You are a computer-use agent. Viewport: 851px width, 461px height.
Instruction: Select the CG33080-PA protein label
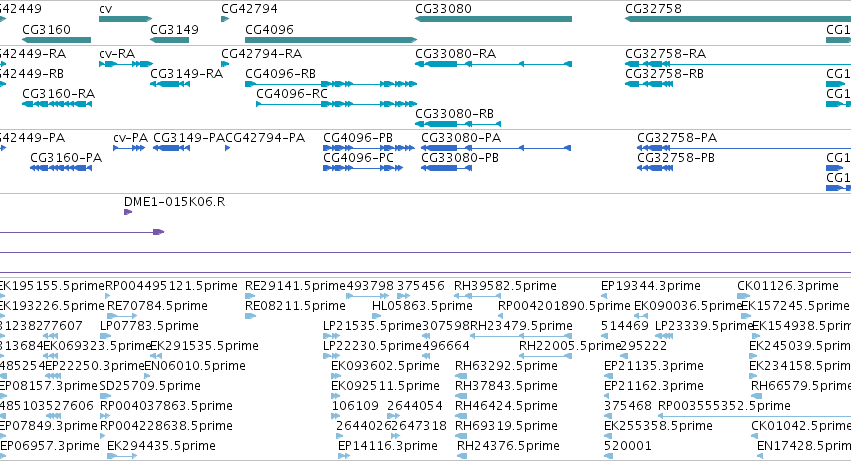tap(461, 138)
